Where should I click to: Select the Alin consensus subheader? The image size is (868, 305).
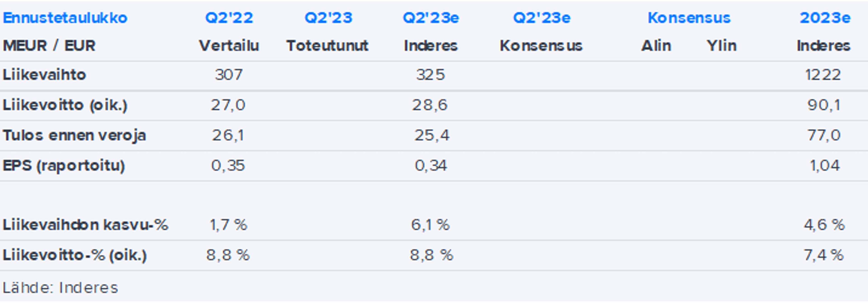(x=656, y=46)
